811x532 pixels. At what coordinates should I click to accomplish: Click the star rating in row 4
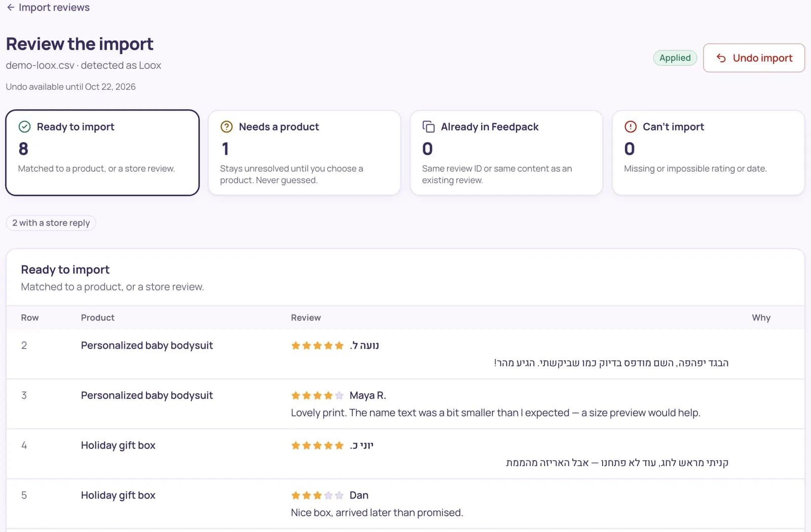point(317,445)
